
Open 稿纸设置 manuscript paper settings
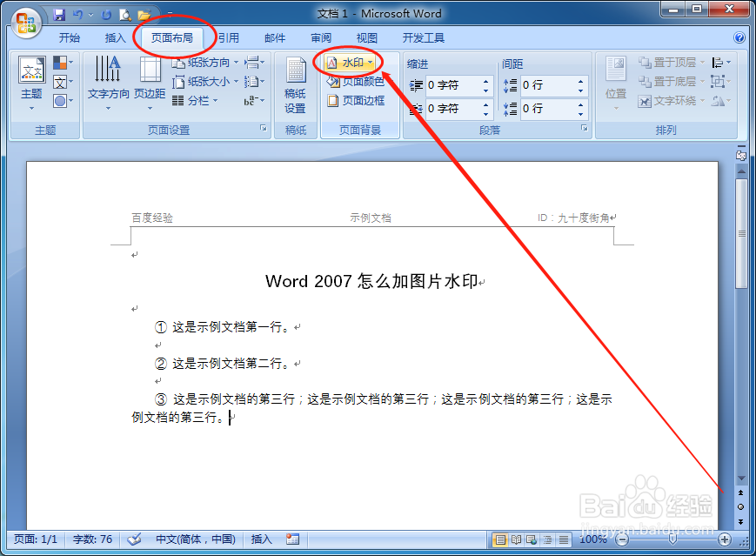(295, 85)
